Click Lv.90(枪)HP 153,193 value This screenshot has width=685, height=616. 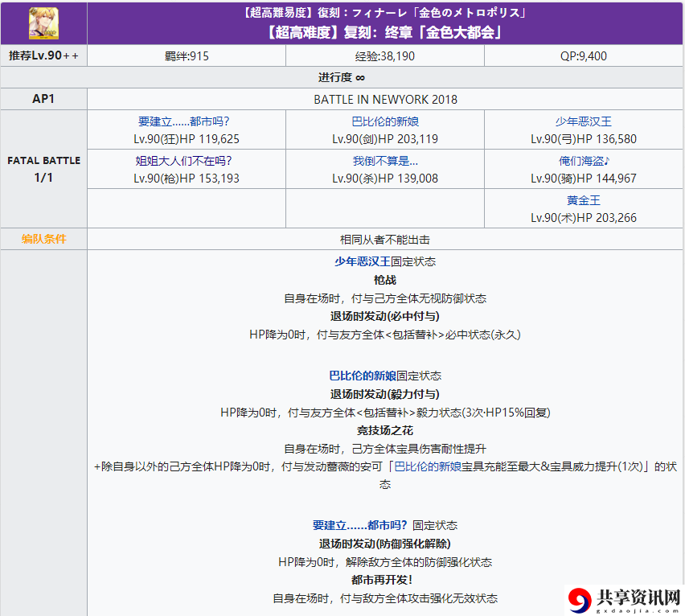click(187, 179)
